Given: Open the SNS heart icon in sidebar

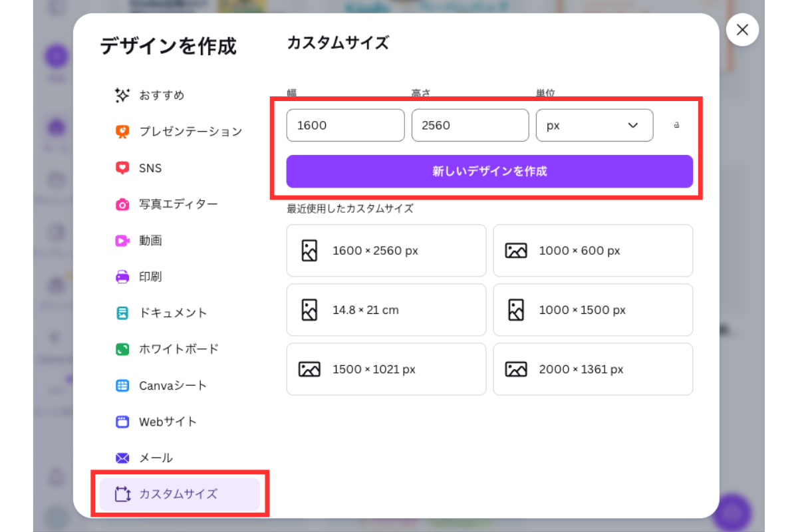Looking at the screenshot, I should (x=122, y=168).
